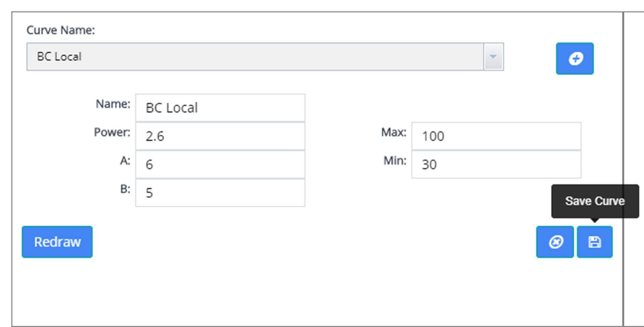
Task: Click the "Min:" field label
Action: (x=395, y=161)
